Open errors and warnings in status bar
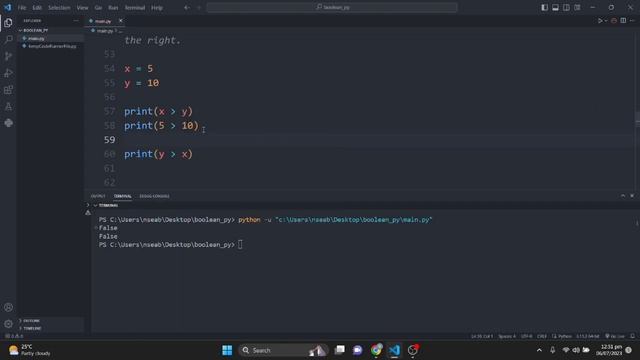Screen dimensions: 640x360 tap(14, 336)
